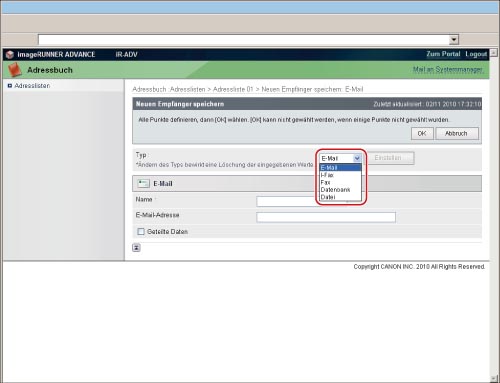The width and height of the screenshot is (500, 383).
Task: Toggle the Geteilte Daten checkbox
Action: pyautogui.click(x=141, y=231)
